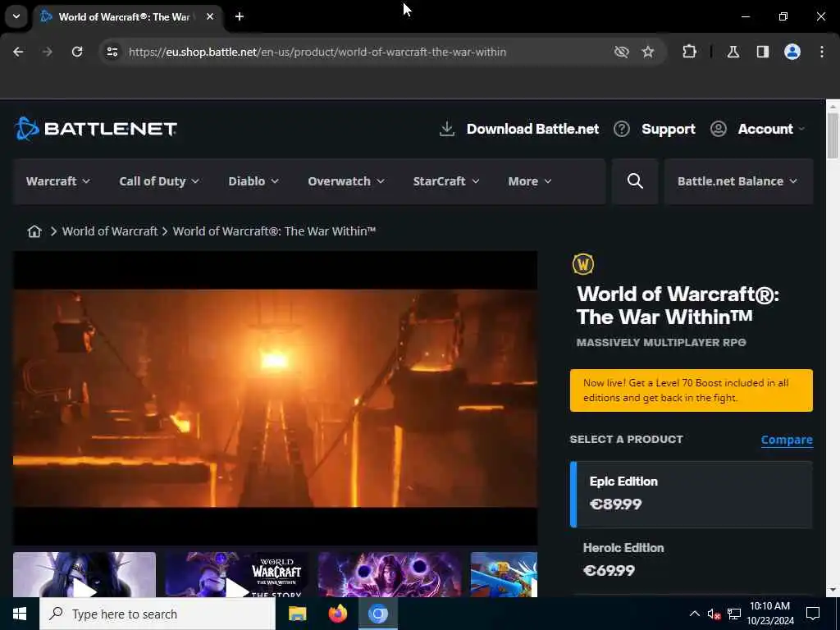Play the first elf video thumbnail

[84, 575]
